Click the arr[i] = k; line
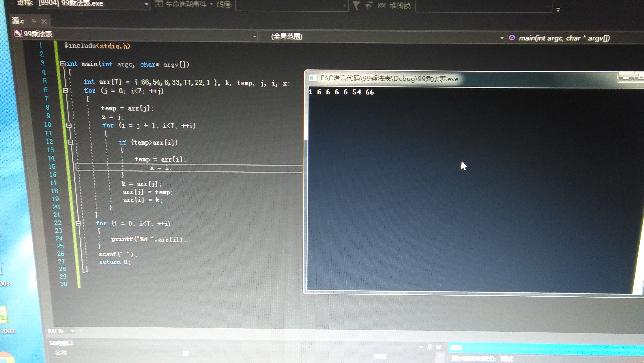Viewport: 644px width, 363px height. click(x=143, y=200)
